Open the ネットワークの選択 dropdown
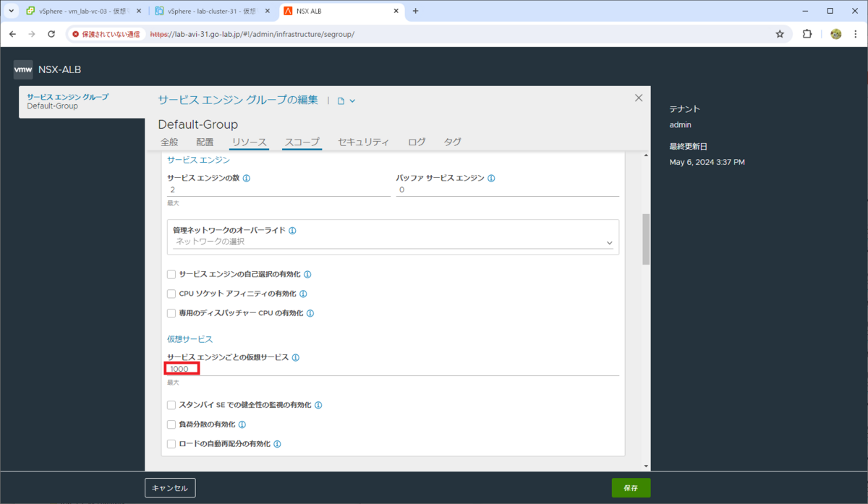 [x=393, y=242]
